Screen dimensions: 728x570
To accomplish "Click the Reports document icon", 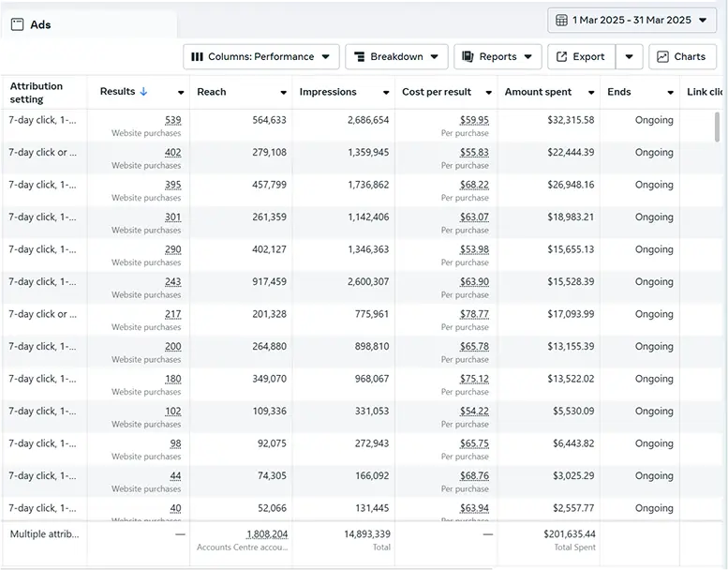I will [x=468, y=56].
